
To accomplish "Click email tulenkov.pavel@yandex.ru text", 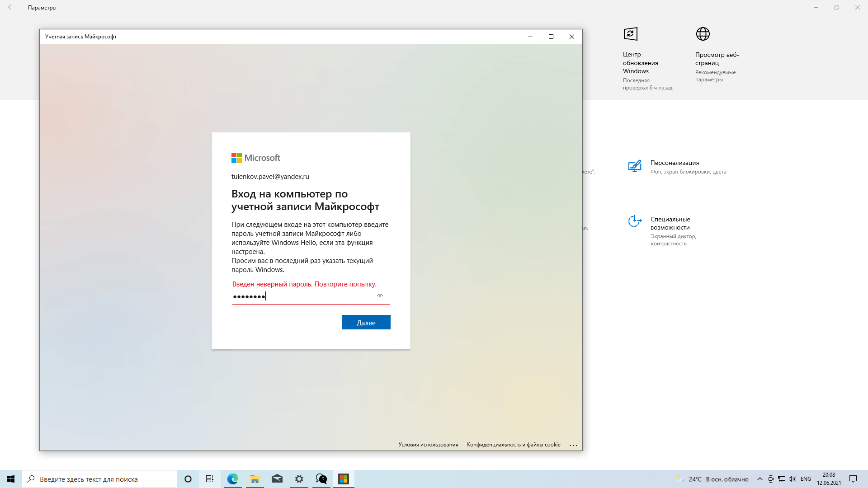I will (270, 177).
